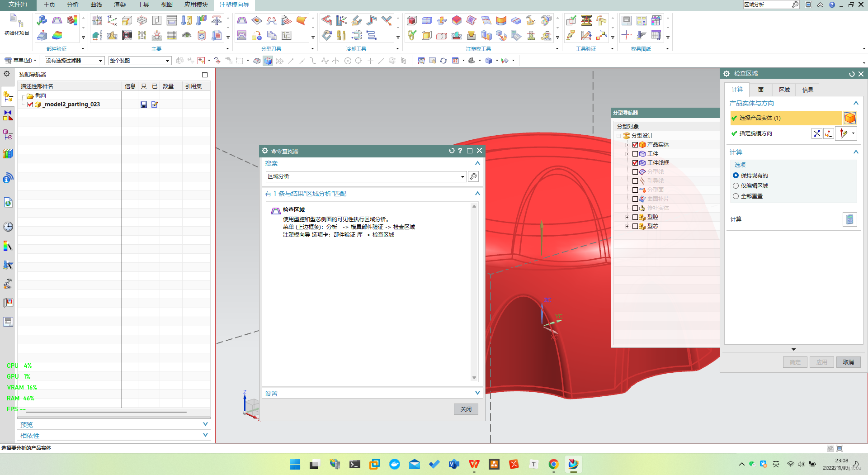Screen dimensions: 868x475
Task: Reset the 检查区域 dialog with reset icon
Action: pyautogui.click(x=852, y=74)
